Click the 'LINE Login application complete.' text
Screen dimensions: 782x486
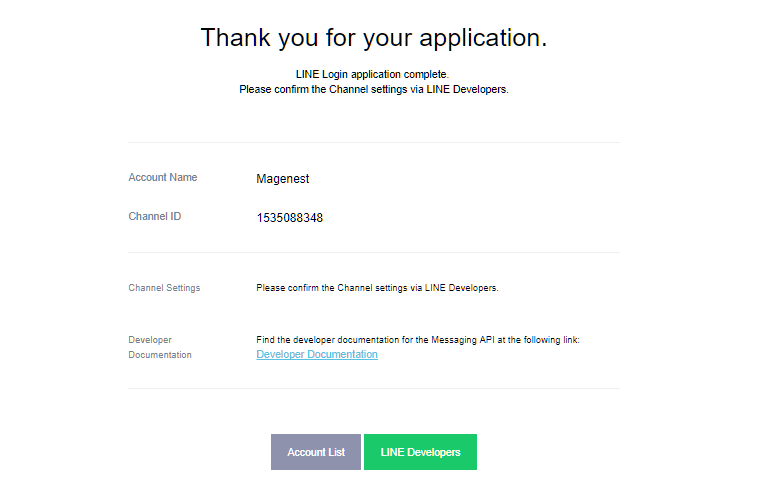pos(373,74)
